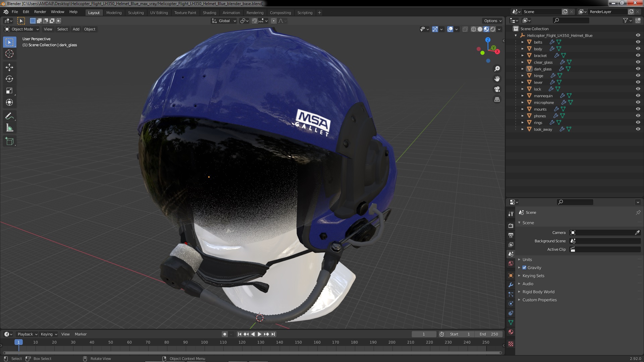This screenshot has height=362, width=644.
Task: Choose the Rotate tool
Action: tap(9, 79)
